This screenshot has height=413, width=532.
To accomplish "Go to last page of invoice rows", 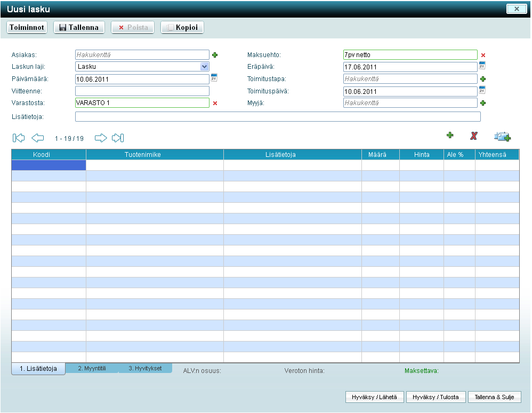I will 118,138.
